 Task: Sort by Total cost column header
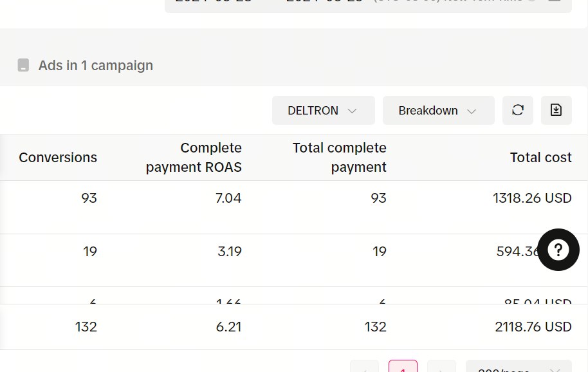point(541,158)
